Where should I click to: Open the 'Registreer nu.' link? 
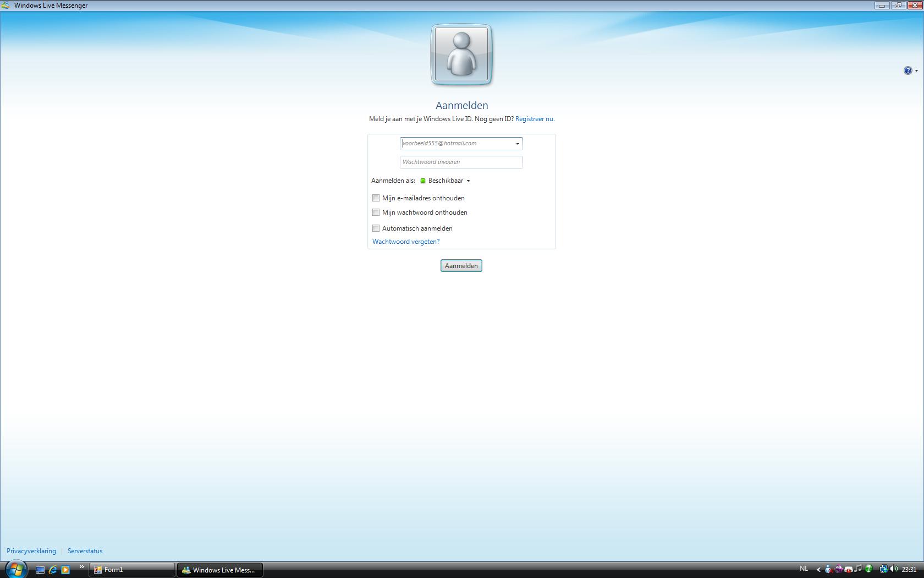pos(535,119)
